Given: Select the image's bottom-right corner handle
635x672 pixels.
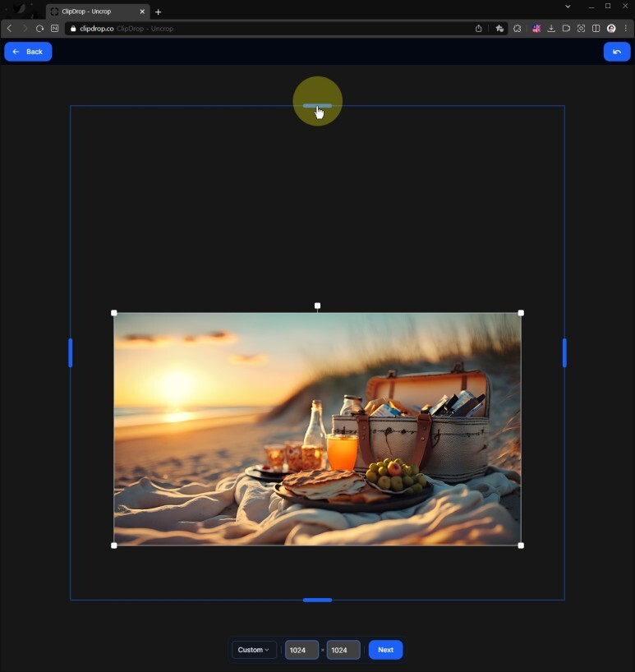Looking at the screenshot, I should [521, 545].
